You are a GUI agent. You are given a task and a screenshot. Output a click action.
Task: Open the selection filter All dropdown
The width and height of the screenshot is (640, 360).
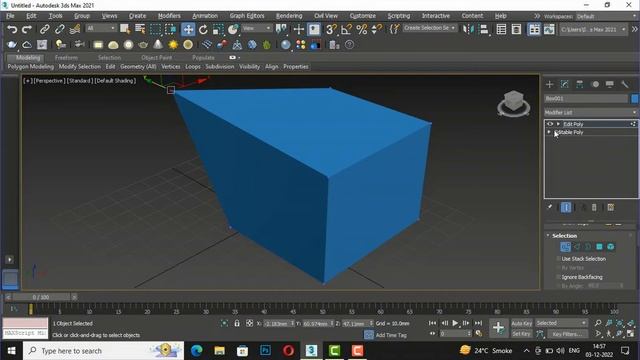tap(101, 28)
